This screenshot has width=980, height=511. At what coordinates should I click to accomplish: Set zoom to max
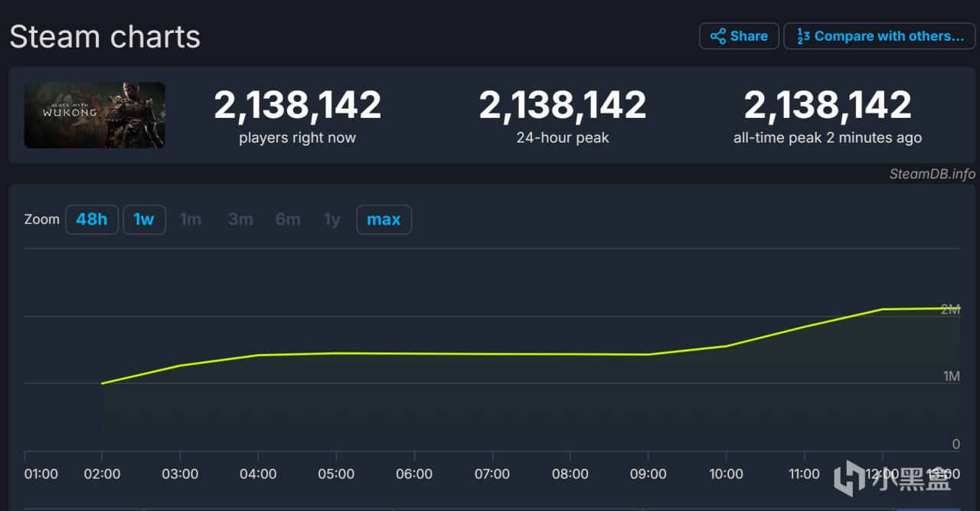[x=384, y=220]
